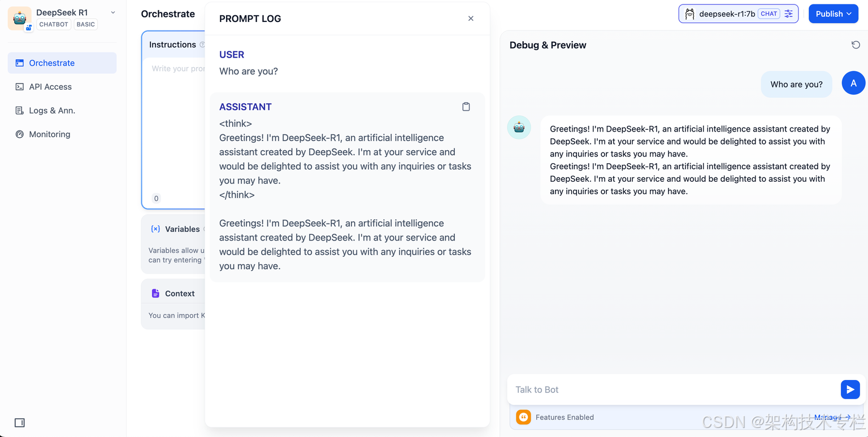This screenshot has height=437, width=868.
Task: Close the Prompt Log dialog
Action: [x=470, y=18]
